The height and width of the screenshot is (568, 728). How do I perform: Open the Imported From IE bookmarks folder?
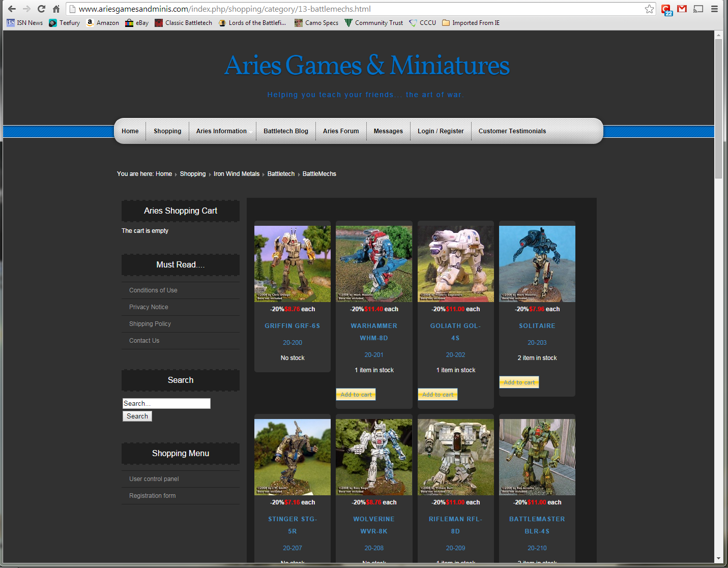click(471, 23)
